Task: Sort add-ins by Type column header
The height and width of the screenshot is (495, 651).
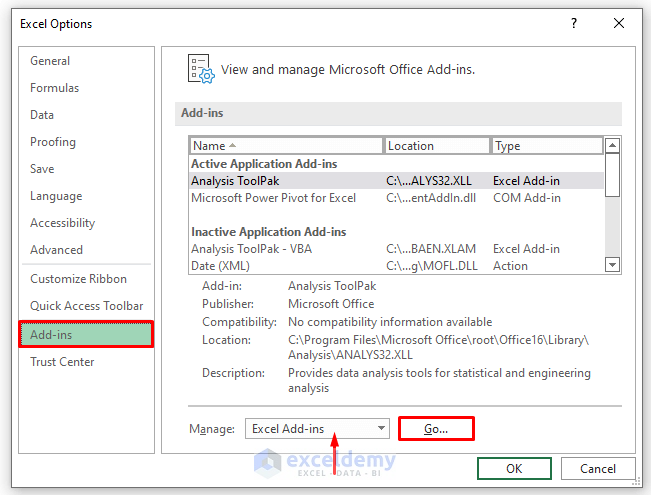Action: pyautogui.click(x=547, y=146)
